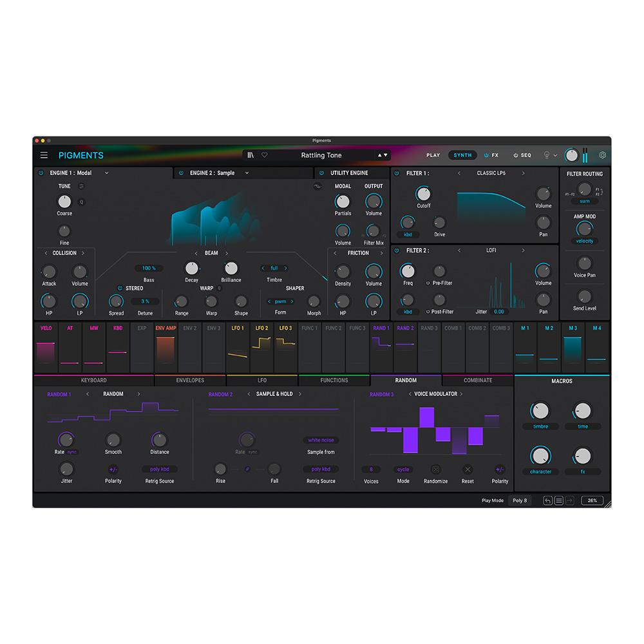Open the settings gear icon
The image size is (644, 644).
click(603, 155)
